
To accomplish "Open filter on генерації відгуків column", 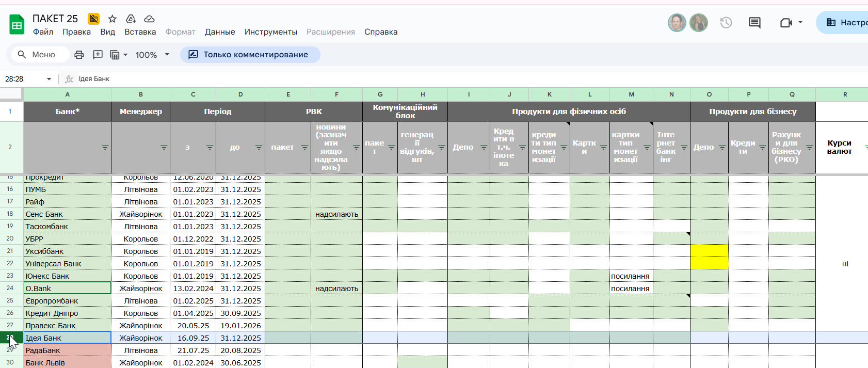I will tap(441, 148).
